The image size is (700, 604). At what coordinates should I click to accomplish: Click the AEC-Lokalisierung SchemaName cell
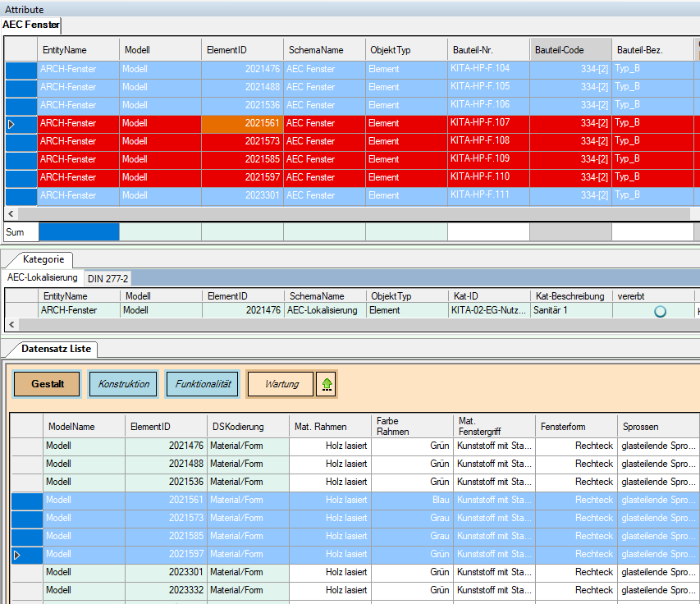324,310
